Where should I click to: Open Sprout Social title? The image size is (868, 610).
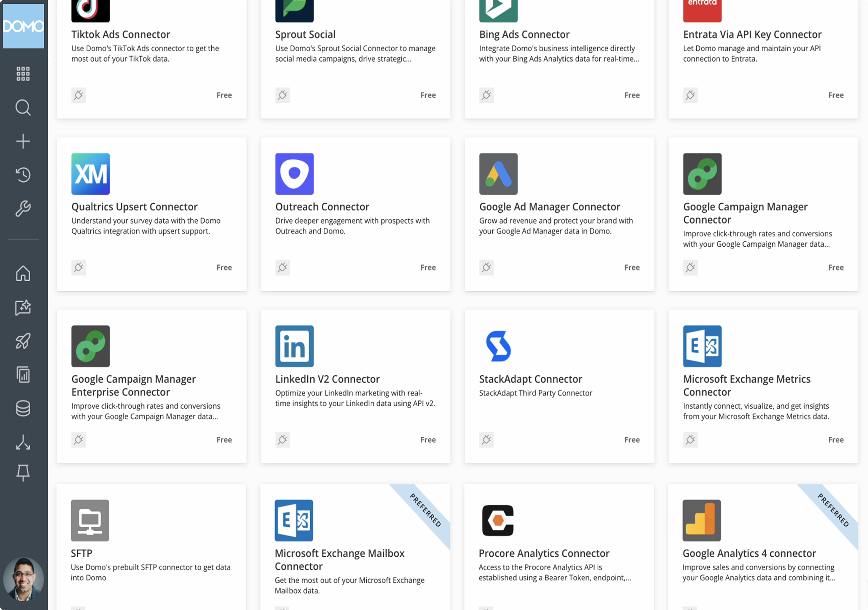pyautogui.click(x=306, y=34)
